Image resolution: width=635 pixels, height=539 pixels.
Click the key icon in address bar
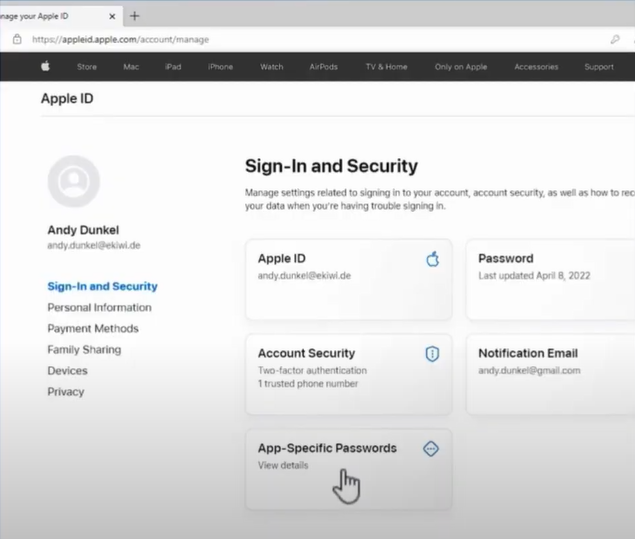tap(615, 39)
